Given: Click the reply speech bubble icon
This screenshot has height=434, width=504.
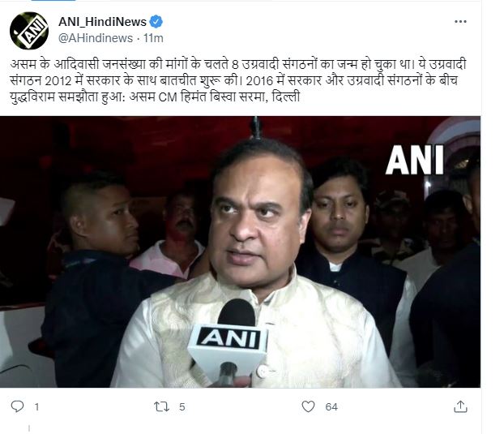Looking at the screenshot, I should point(17,406).
